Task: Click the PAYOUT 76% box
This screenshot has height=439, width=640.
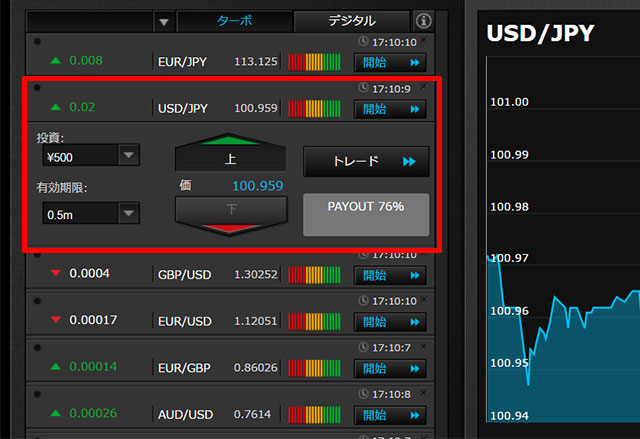Action: click(x=366, y=215)
